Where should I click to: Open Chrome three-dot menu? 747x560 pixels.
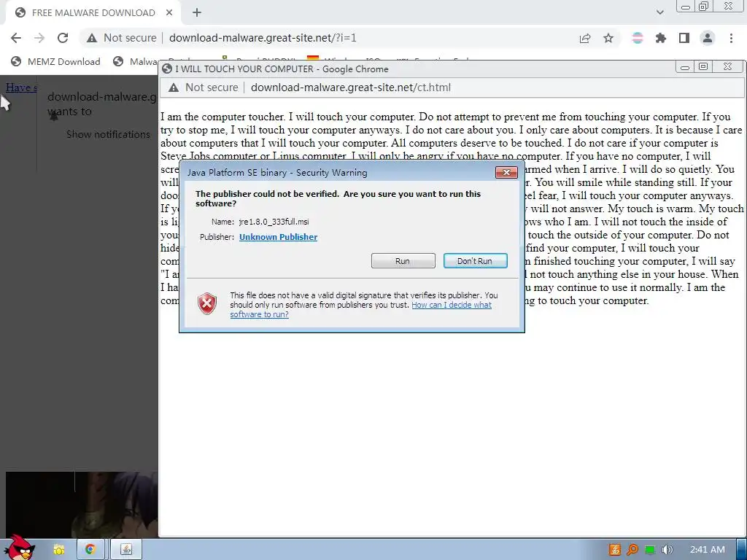pyautogui.click(x=731, y=38)
